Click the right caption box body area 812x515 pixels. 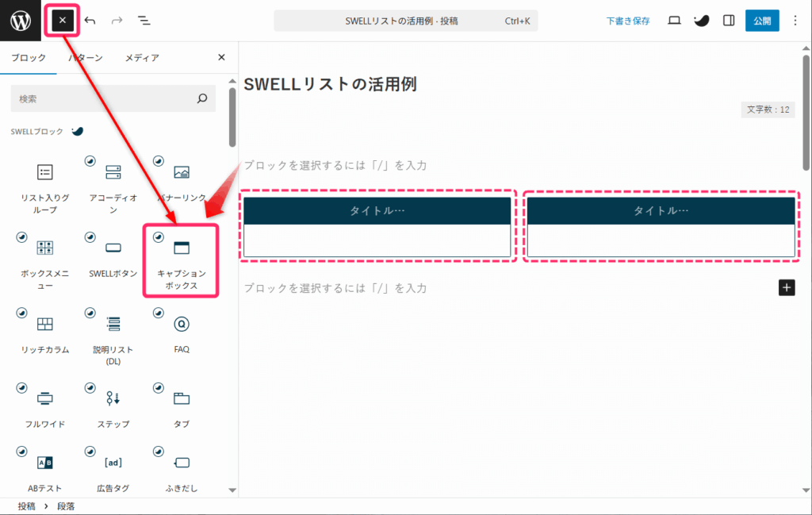pyautogui.click(x=661, y=240)
